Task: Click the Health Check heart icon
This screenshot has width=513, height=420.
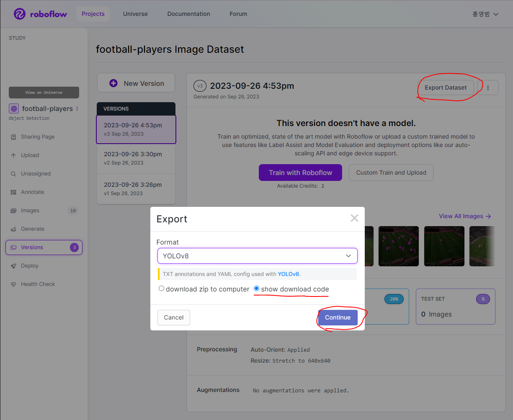Action: click(13, 284)
